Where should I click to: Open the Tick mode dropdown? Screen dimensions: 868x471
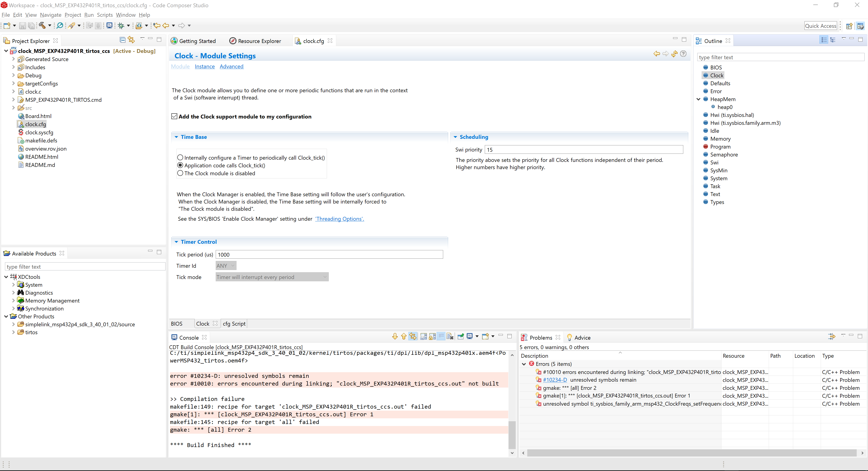[x=324, y=277]
